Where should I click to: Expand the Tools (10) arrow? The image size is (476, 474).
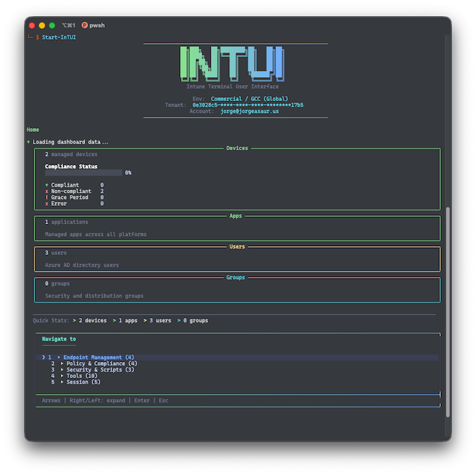62,376
